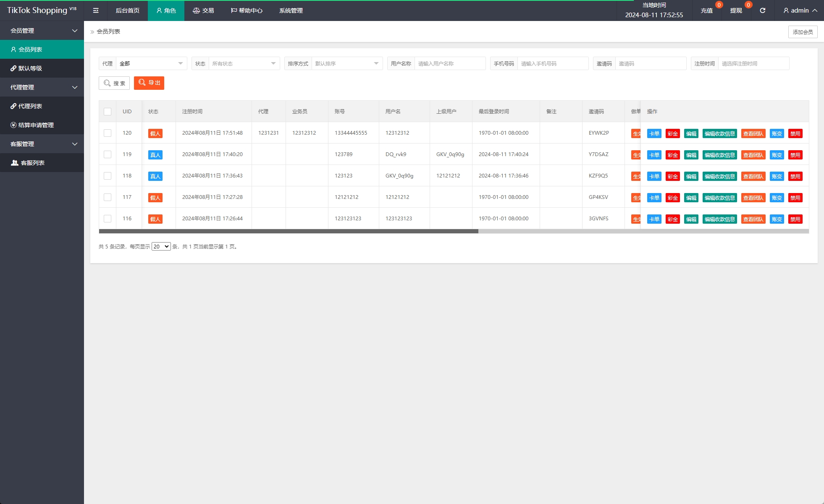Change the records per page selector
The width and height of the screenshot is (824, 504).
(x=161, y=247)
